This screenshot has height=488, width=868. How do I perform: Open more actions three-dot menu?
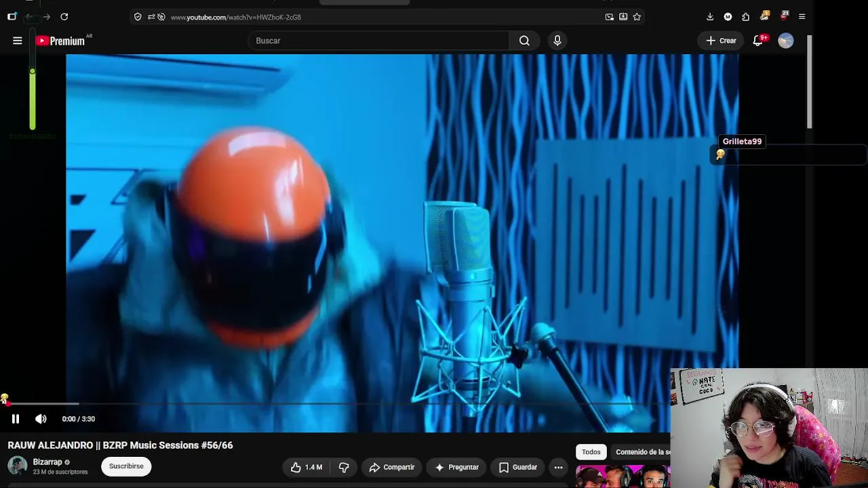[x=558, y=467]
